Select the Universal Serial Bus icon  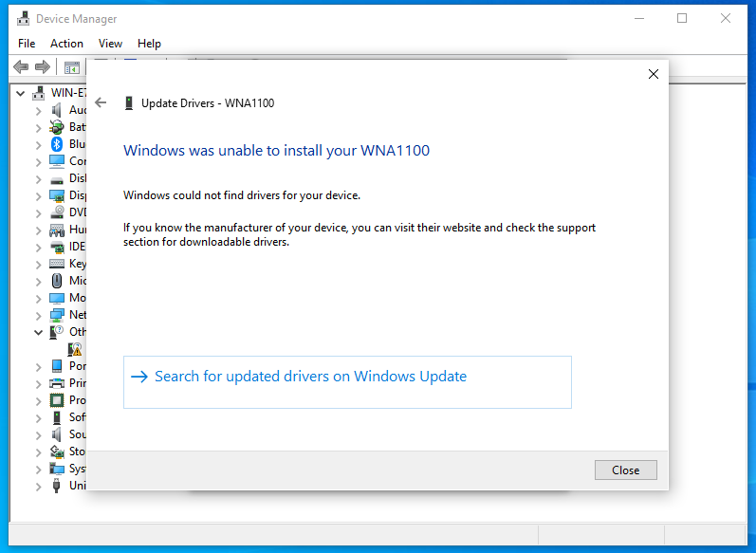[57, 486]
